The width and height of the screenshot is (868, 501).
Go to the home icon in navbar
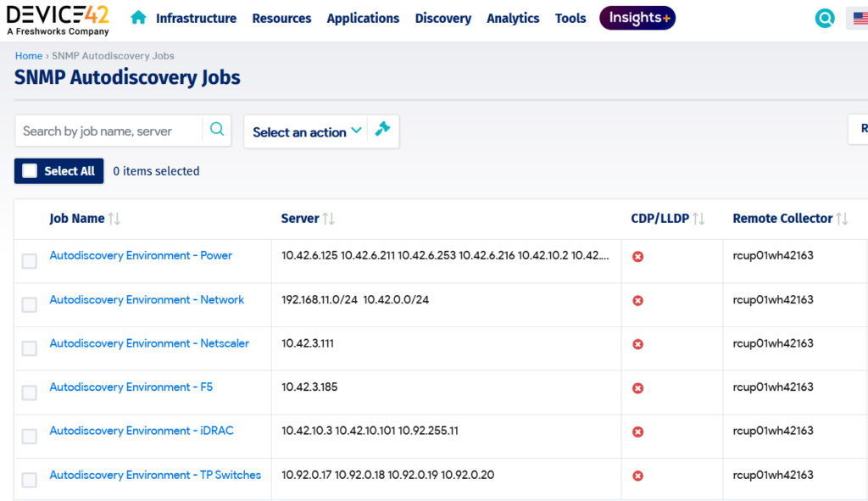point(138,18)
